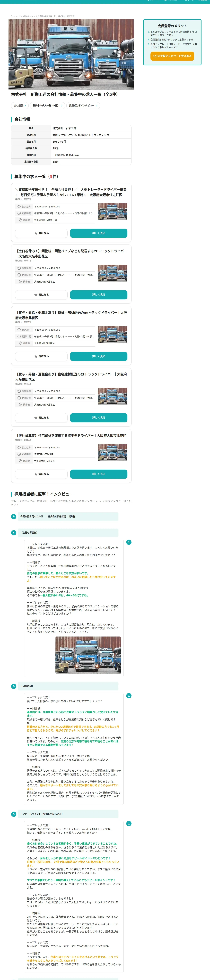Click the hero truck photo at page top

coord(71,54)
